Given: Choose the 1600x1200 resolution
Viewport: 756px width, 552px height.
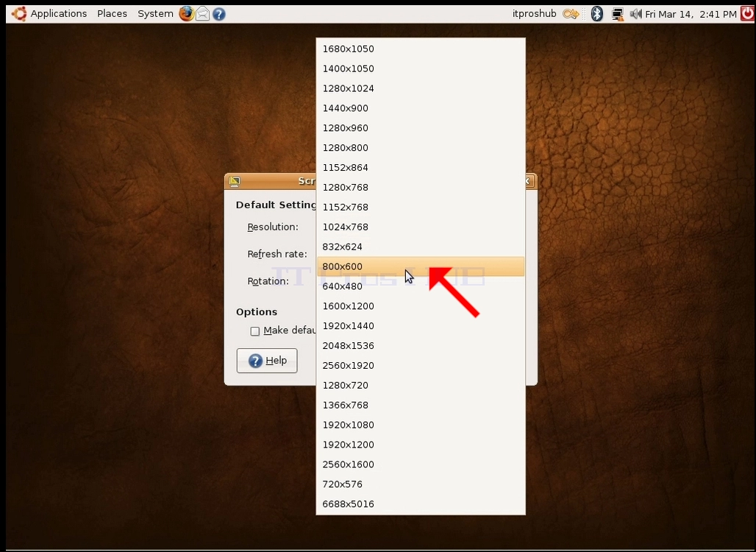Looking at the screenshot, I should point(421,306).
